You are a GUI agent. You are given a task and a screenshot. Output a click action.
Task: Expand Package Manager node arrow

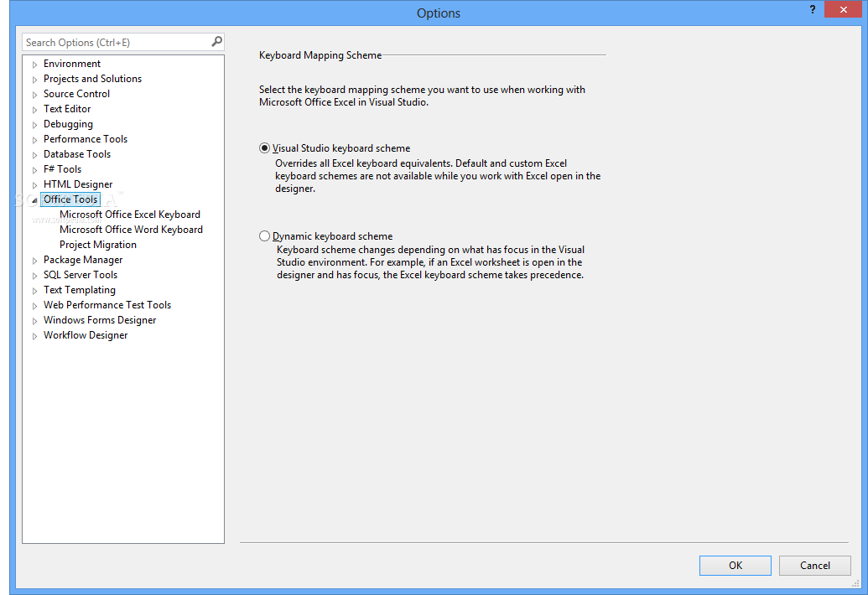click(34, 261)
